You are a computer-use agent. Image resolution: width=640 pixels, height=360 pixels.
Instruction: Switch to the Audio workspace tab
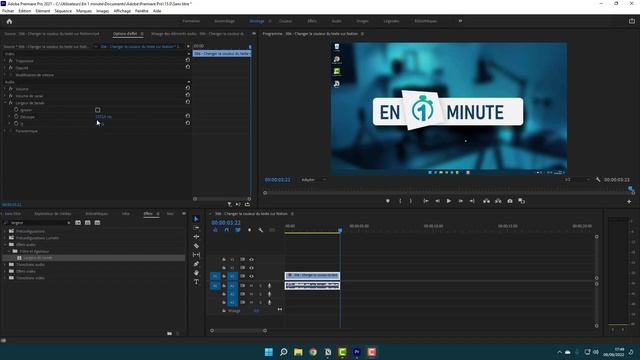[336, 21]
